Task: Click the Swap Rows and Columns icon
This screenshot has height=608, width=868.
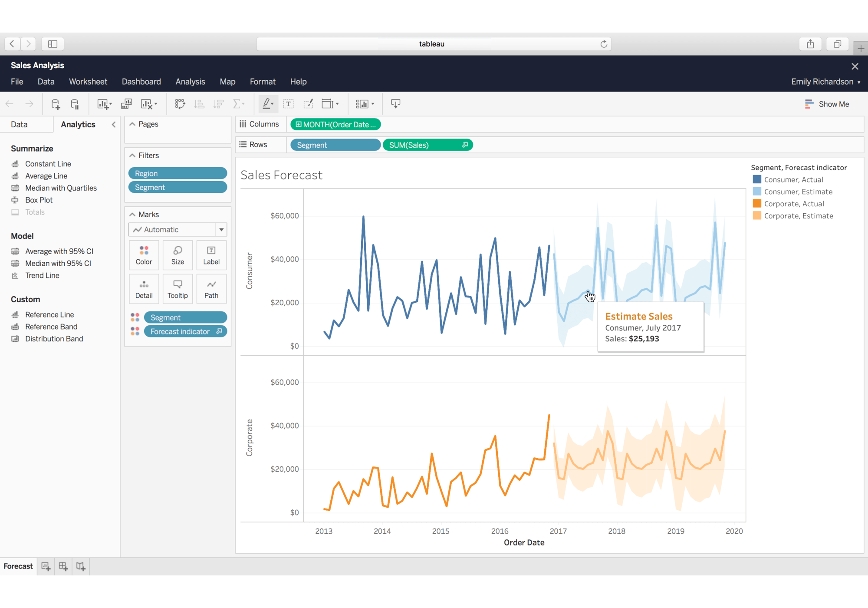Action: click(x=180, y=104)
